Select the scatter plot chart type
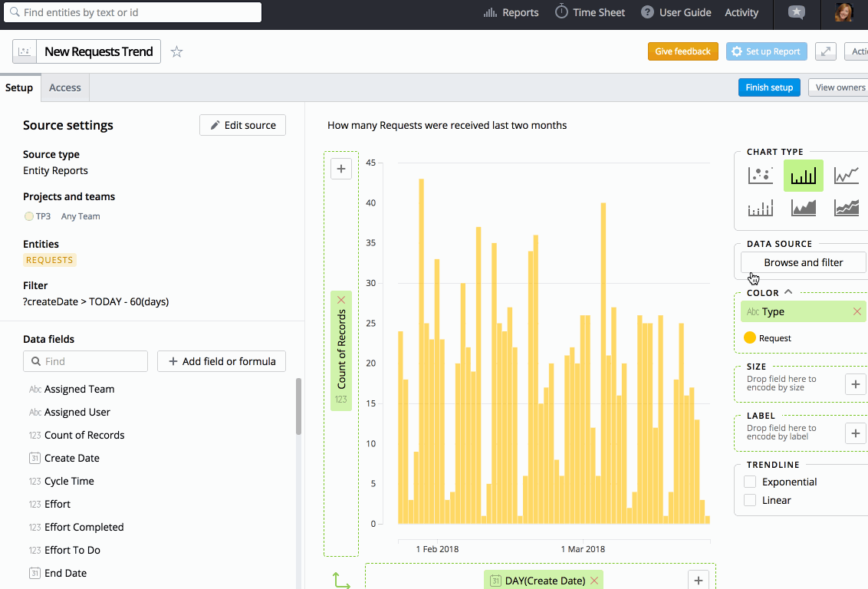The image size is (868, 589). (x=760, y=176)
